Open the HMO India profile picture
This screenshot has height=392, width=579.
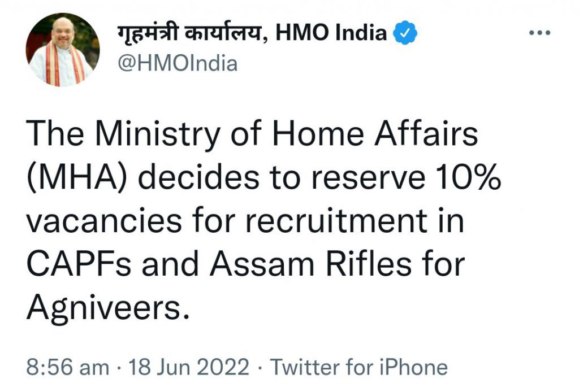point(63,50)
